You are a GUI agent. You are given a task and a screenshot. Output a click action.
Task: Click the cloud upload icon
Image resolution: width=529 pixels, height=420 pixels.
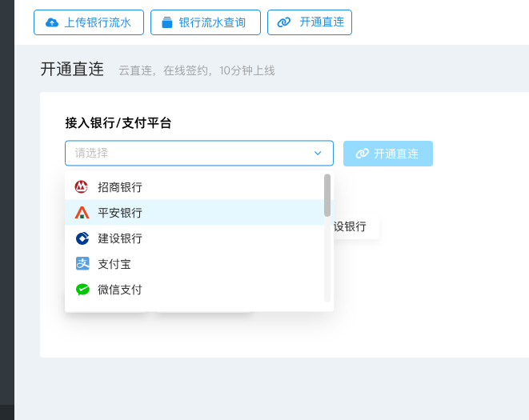52,22
